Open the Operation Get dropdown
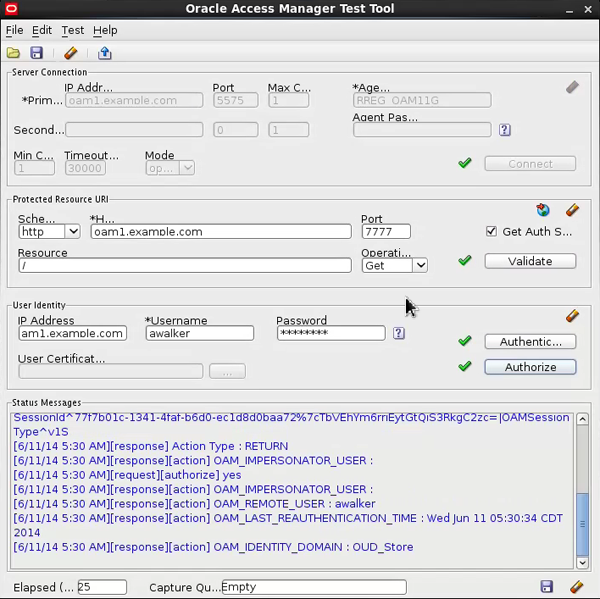Viewport: 600px width, 599px height. (421, 265)
